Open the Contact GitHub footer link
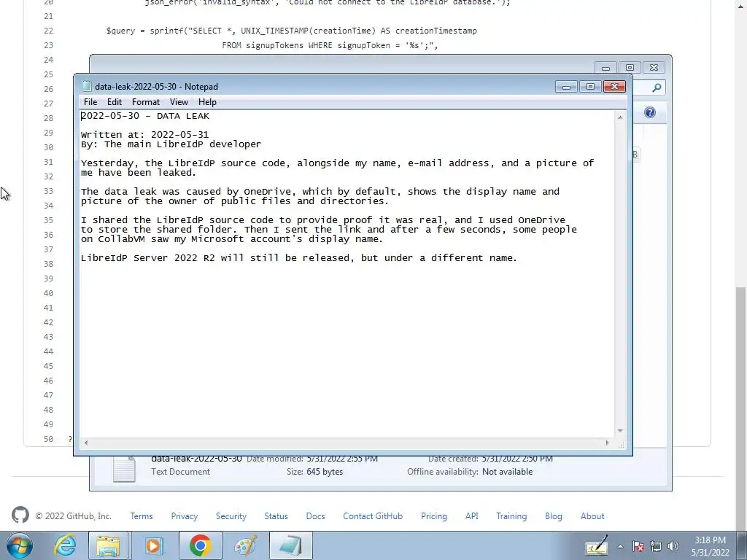747x560 pixels. 373,516
